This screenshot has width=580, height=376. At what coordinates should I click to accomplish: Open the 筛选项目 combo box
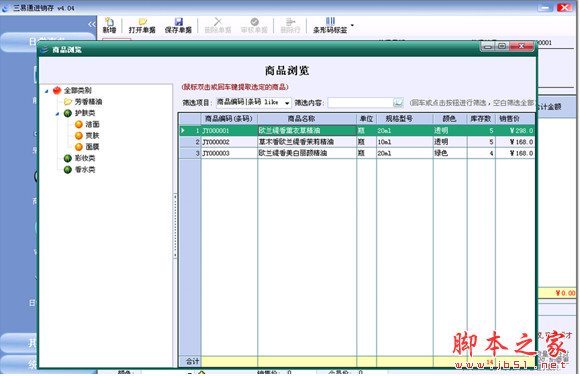click(x=254, y=103)
